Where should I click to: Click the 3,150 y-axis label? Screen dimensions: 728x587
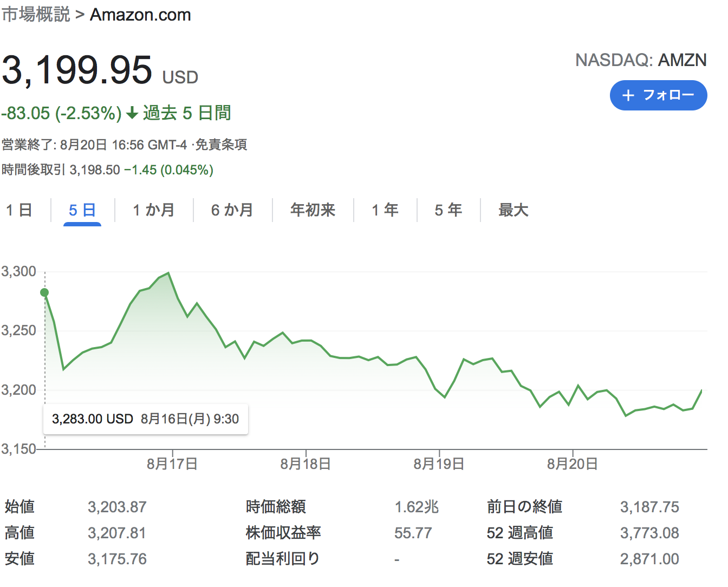point(19,449)
